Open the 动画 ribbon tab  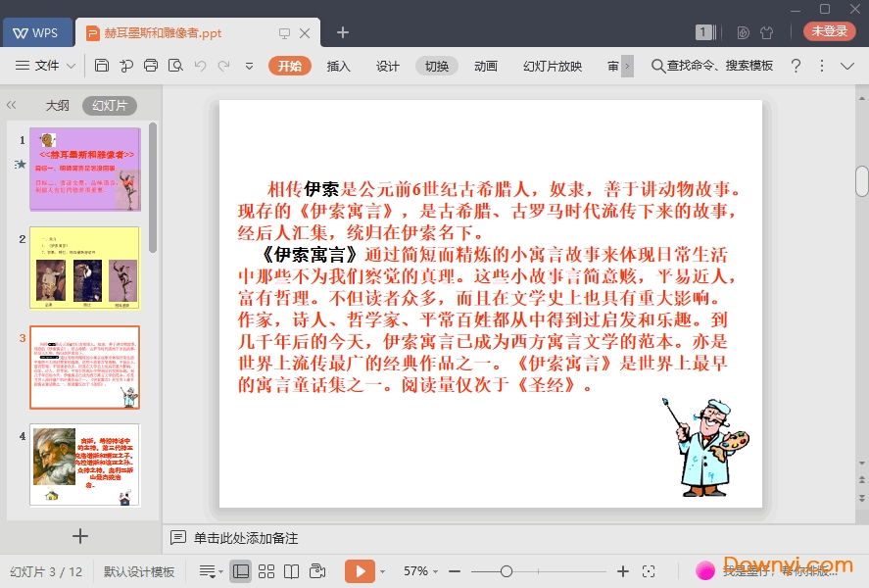[485, 66]
